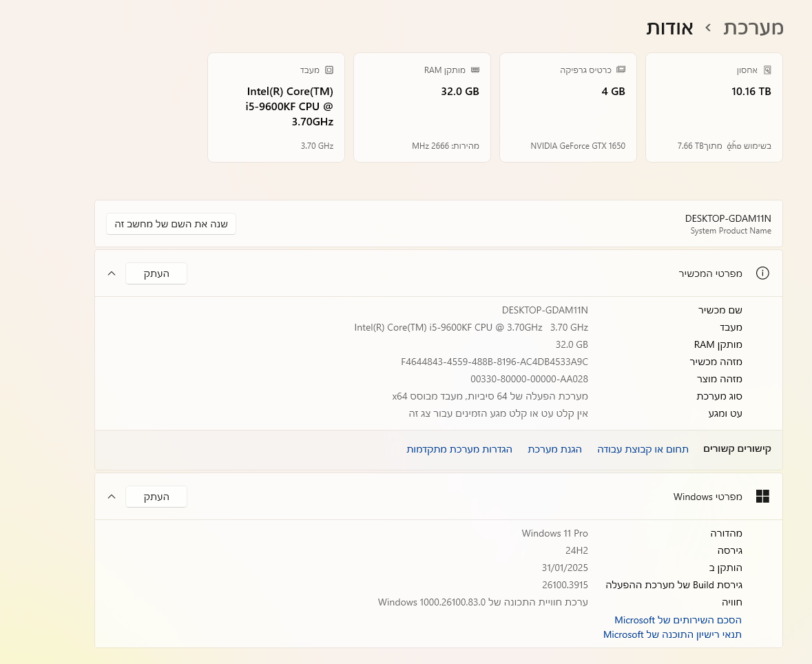Click the מהדורה row label
This screenshot has width=812, height=664.
point(726,533)
